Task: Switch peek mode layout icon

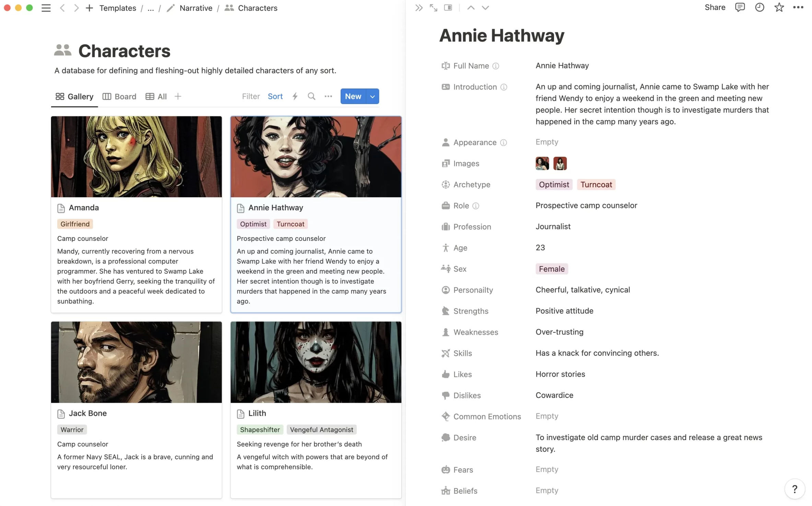Action: pyautogui.click(x=448, y=8)
